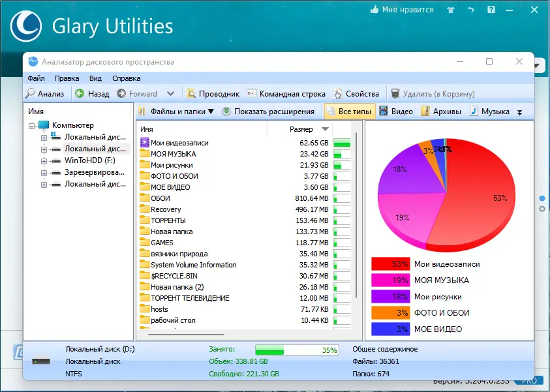
Task: Open the history dropdown next to Forward
Action: pyautogui.click(x=170, y=94)
